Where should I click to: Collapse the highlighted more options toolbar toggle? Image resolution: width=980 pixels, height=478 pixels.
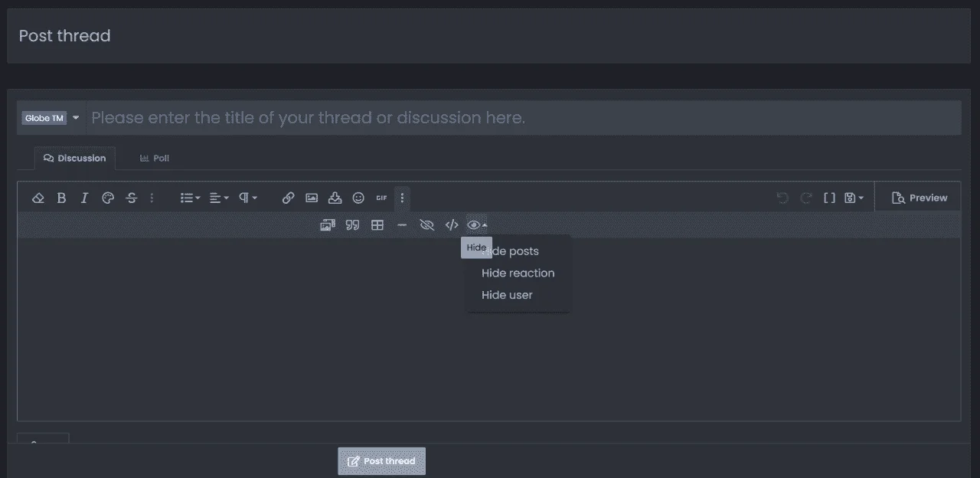[402, 198]
